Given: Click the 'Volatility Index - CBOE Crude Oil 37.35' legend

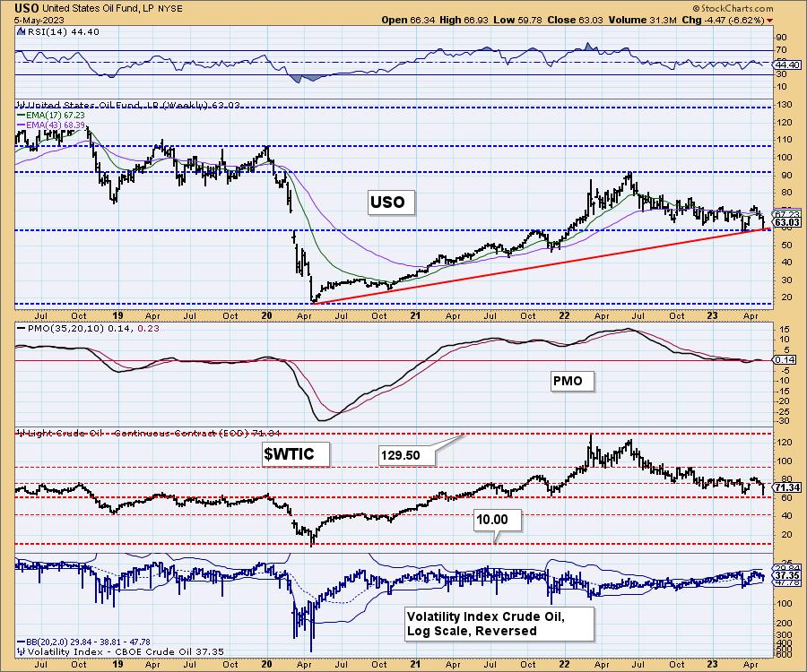Looking at the screenshot, I should point(120,651).
